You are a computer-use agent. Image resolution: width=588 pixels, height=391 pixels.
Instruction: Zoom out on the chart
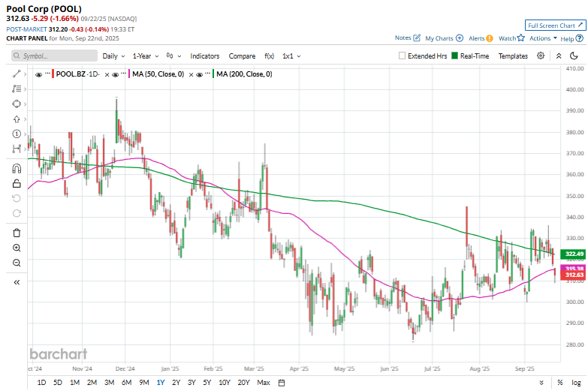(x=17, y=263)
